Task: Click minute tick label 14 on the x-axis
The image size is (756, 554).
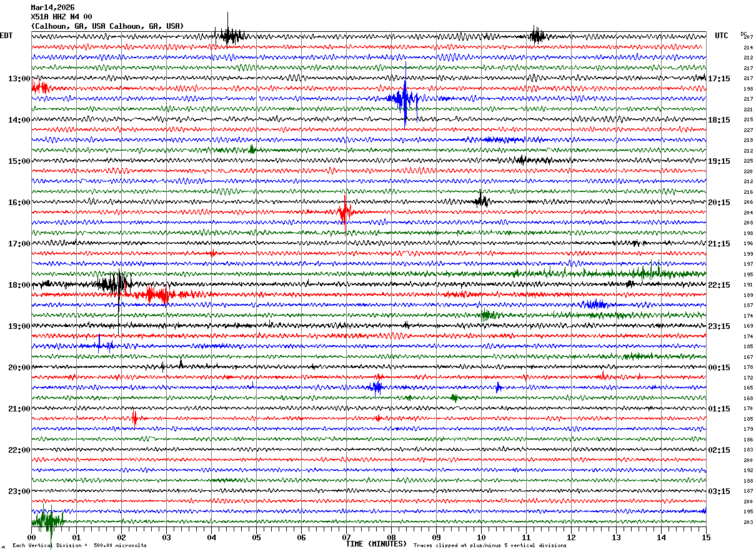Action: (x=661, y=537)
